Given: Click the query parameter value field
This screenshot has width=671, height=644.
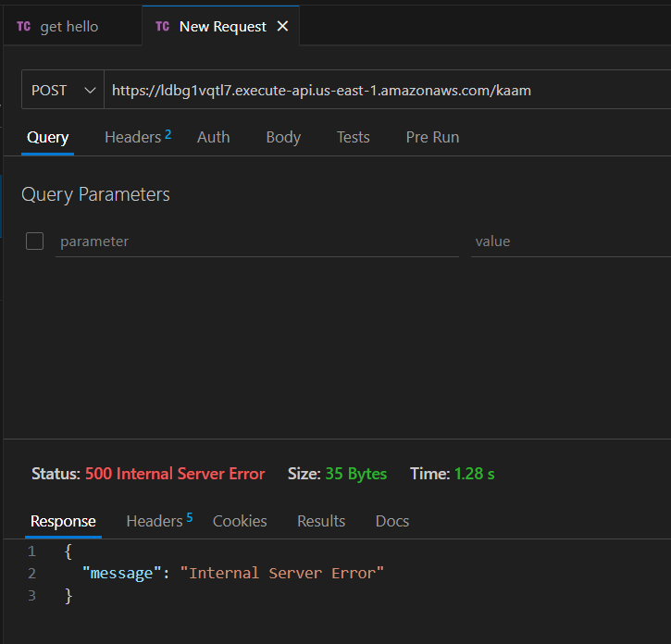Looking at the screenshot, I should click(x=571, y=241).
